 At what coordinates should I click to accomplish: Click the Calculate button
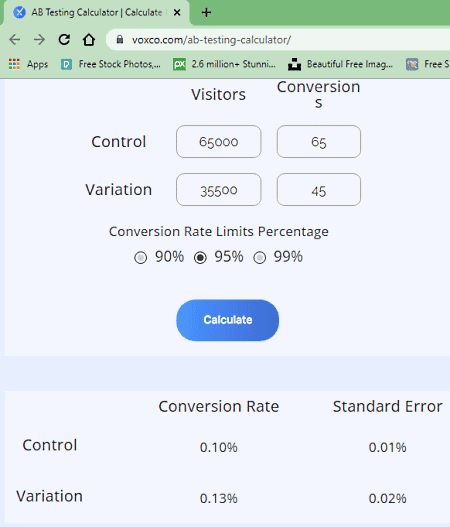tap(228, 320)
